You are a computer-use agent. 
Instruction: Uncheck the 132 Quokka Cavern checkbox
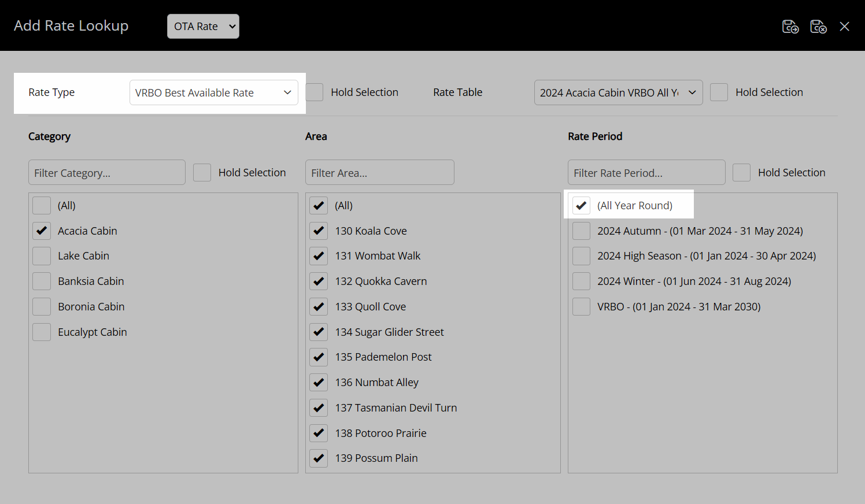pyautogui.click(x=319, y=281)
